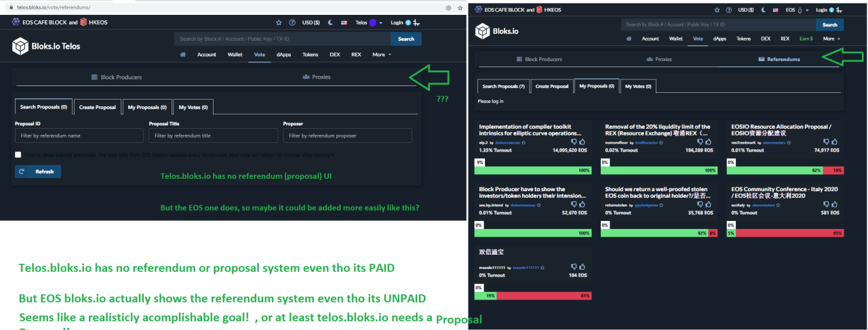Thumbs up the compiler toolkit intrinsics proposal

tap(583, 142)
